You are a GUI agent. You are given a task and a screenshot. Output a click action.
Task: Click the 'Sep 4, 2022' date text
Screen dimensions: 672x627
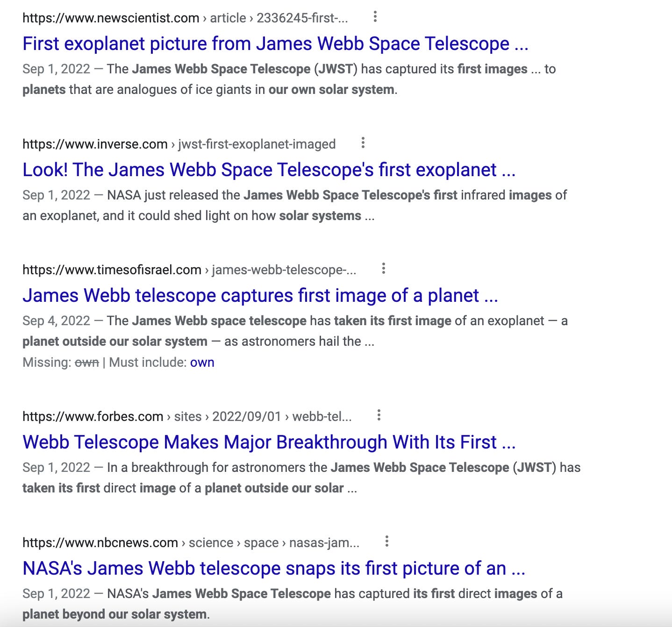56,321
